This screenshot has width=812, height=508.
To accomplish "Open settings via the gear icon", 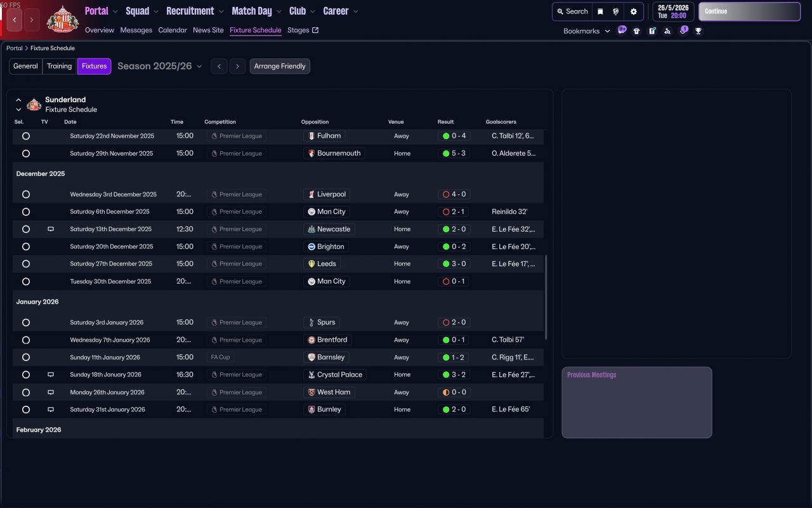I will coord(633,11).
